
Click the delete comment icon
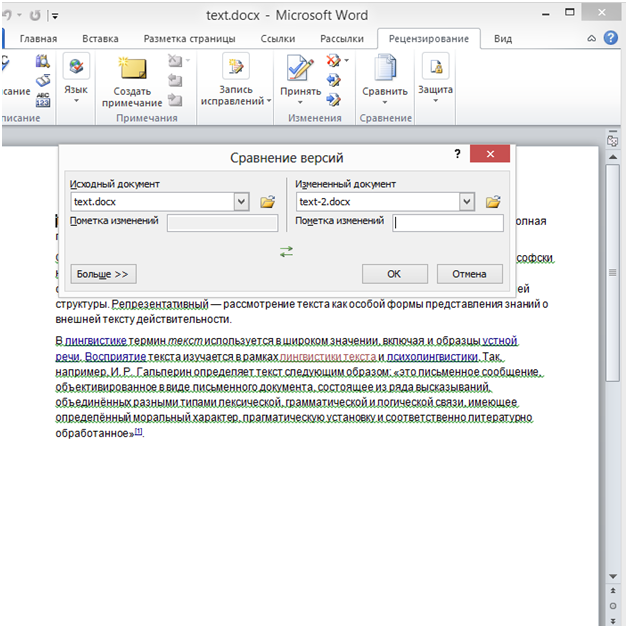point(175,61)
